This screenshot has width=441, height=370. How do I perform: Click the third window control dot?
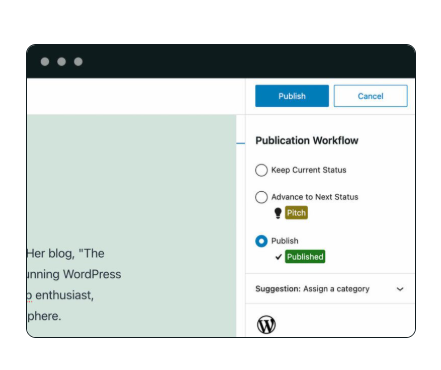(78, 62)
